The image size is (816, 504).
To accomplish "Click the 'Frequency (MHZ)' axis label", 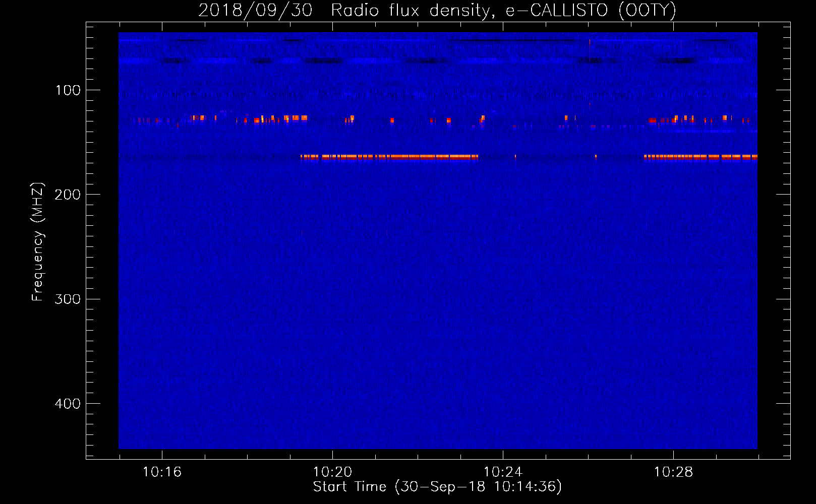I will click(x=38, y=242).
